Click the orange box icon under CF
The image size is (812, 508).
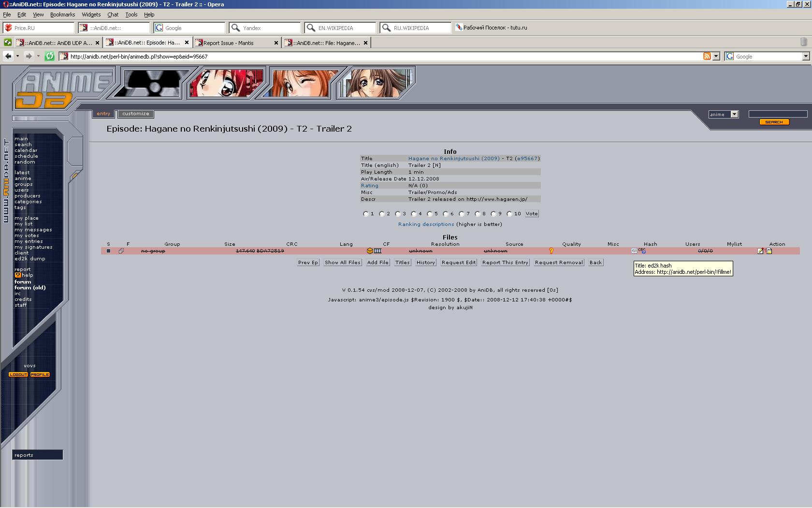[x=370, y=251]
